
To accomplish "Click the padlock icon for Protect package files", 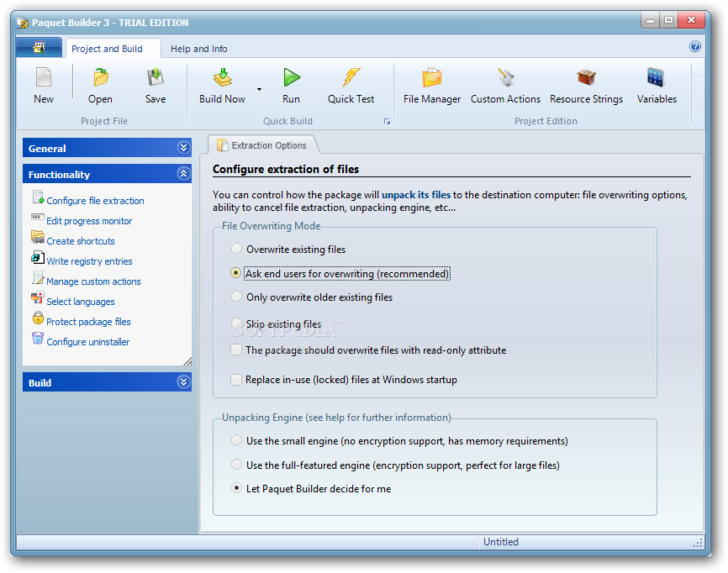I will tap(38, 318).
